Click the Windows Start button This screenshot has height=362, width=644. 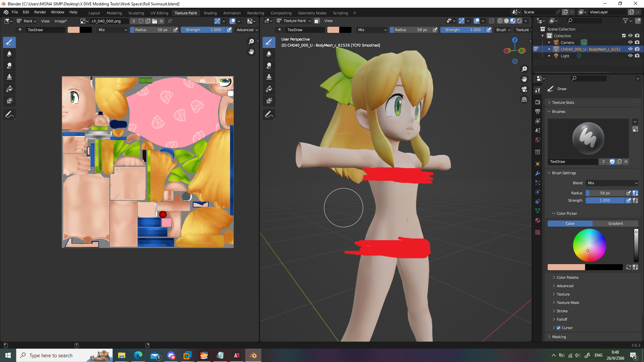(8, 355)
